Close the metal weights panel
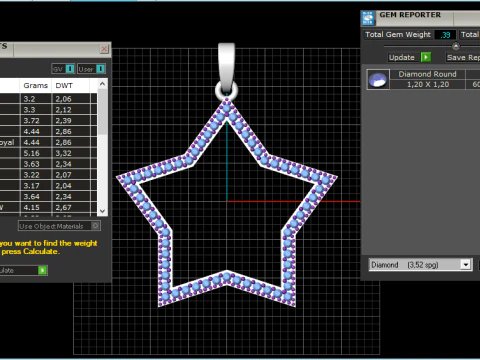This screenshot has height=360, width=480. click(x=104, y=49)
